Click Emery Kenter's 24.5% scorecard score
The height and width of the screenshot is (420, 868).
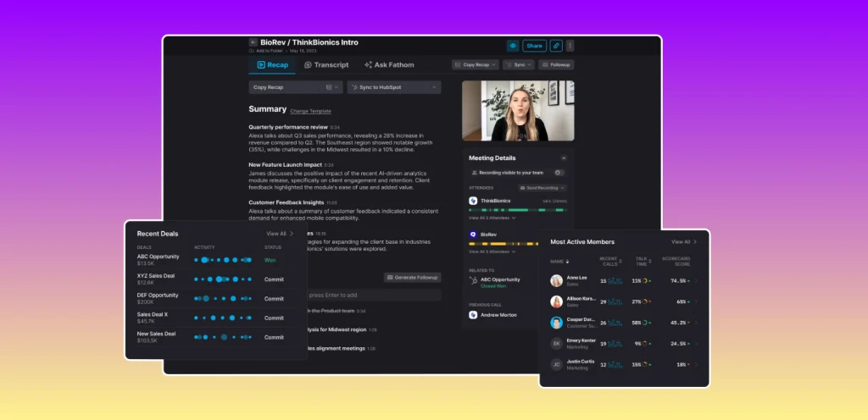(680, 344)
